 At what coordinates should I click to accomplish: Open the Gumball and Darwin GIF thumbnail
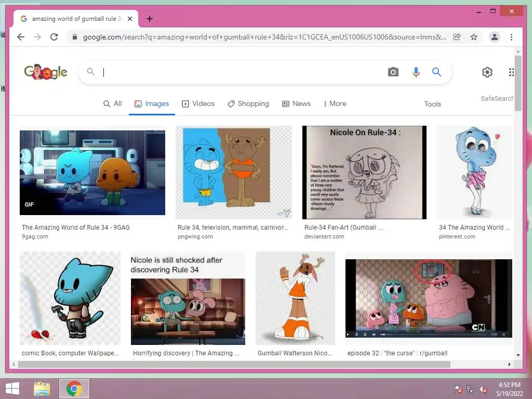point(92,172)
